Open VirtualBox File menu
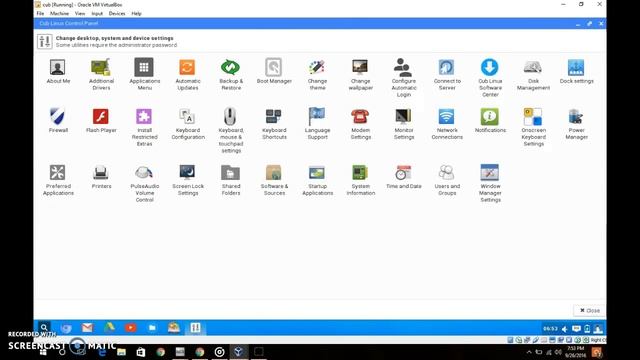Viewport: 640px width, 360px height. (x=40, y=13)
